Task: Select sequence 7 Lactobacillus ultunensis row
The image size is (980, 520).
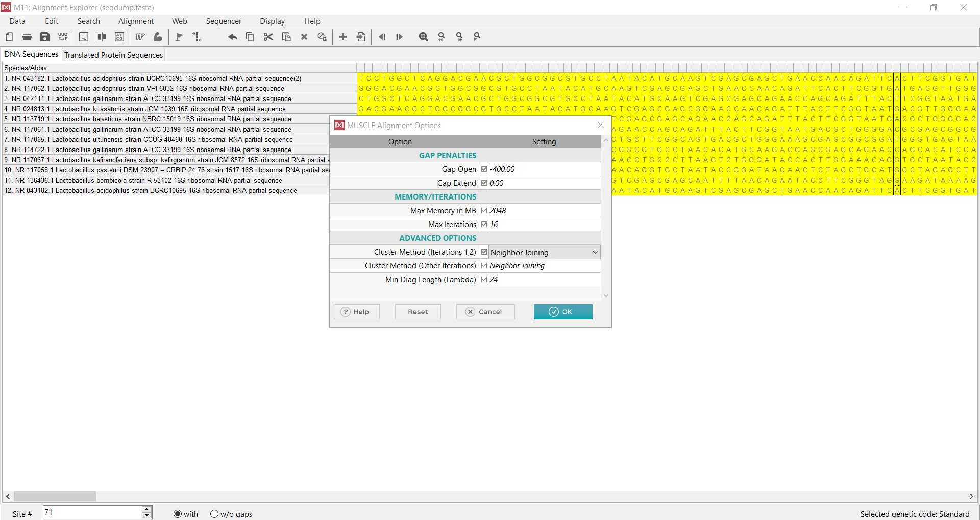Action: 166,139
